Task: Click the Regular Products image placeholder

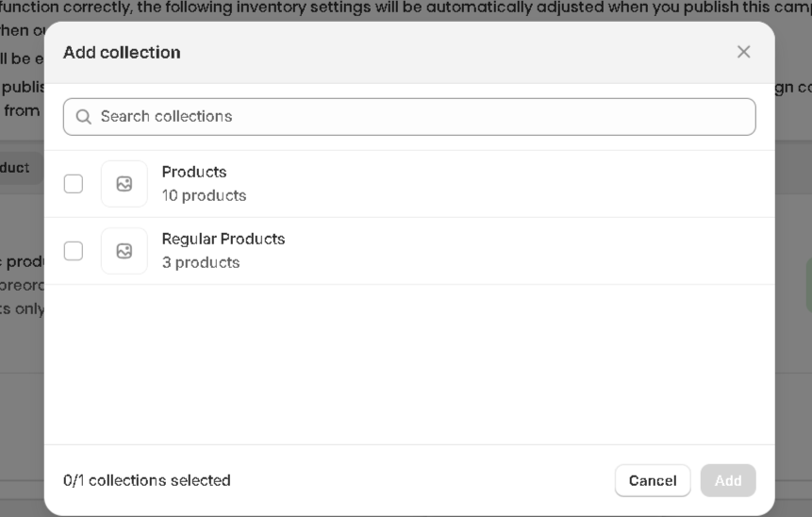Action: pos(124,251)
